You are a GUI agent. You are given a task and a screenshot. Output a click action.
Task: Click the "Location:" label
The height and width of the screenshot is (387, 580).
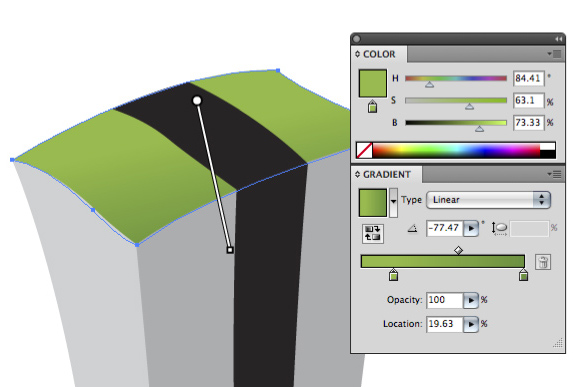coord(402,324)
